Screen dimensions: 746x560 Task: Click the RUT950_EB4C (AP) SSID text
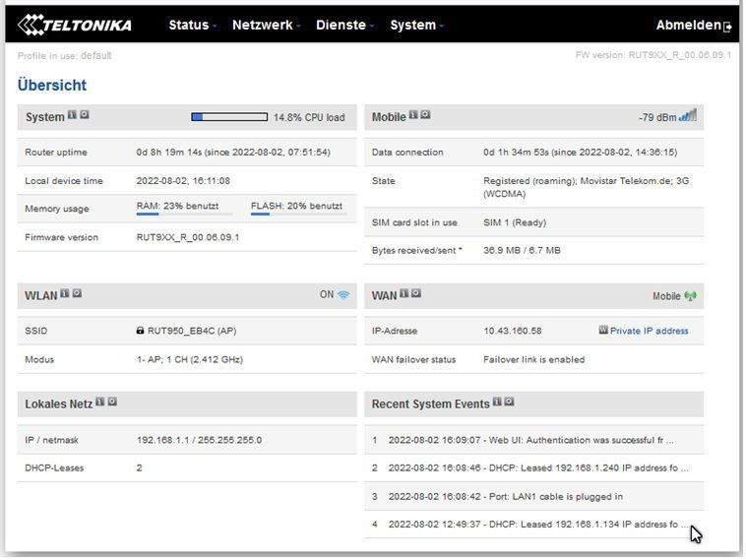[192, 331]
